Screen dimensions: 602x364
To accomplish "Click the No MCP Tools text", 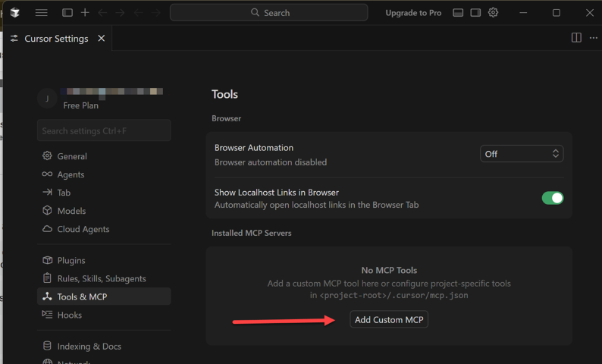I will (x=389, y=270).
